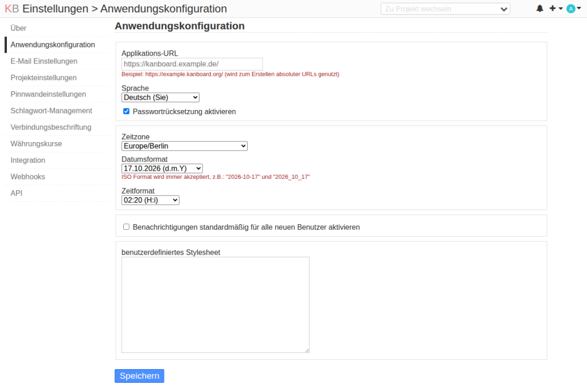
Task: Open Währungskurse settings
Action: (x=36, y=143)
